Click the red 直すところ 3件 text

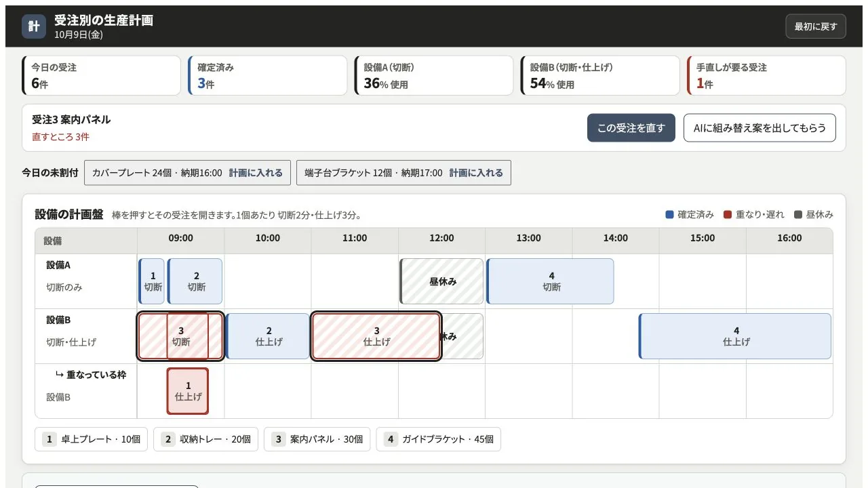[x=60, y=137]
